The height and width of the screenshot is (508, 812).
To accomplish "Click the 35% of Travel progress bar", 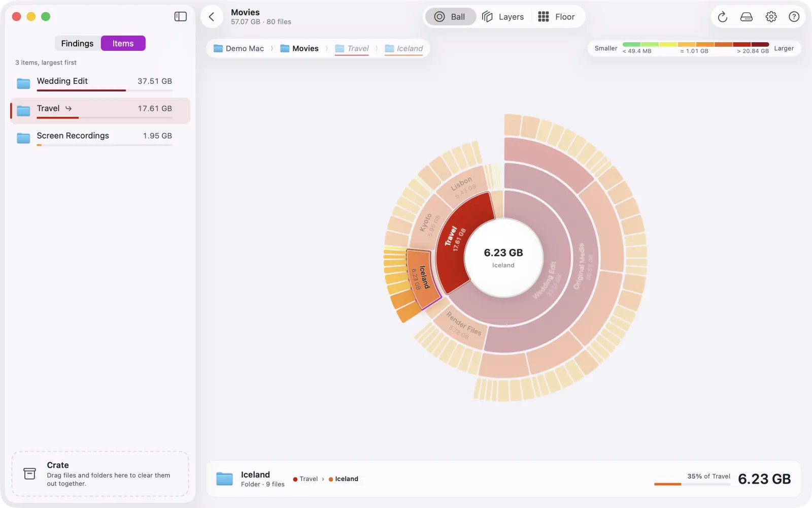I will pyautogui.click(x=692, y=484).
